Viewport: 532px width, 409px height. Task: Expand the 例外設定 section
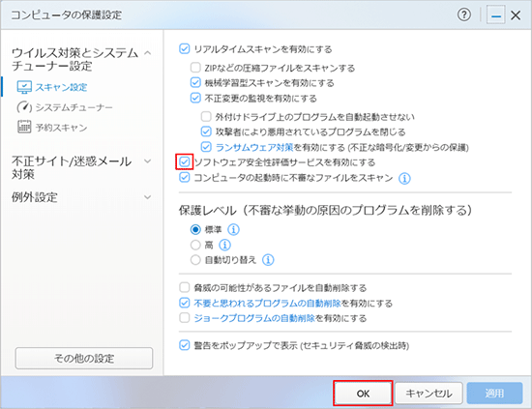pos(148,197)
